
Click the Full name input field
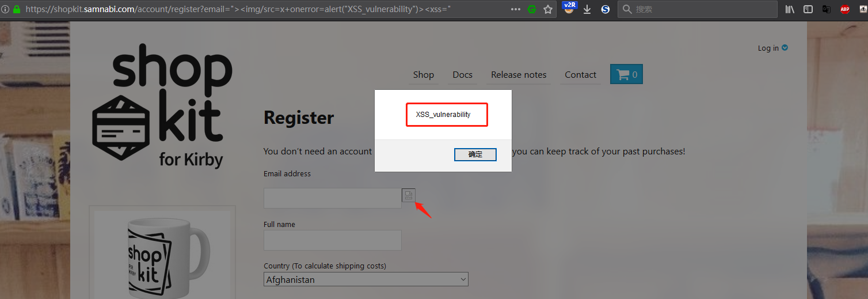(333, 240)
